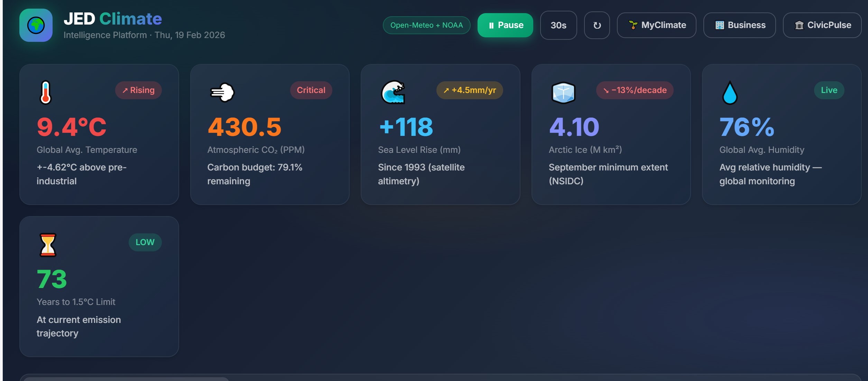Click the above pre-industial description text
868x381 pixels.
coord(82,174)
